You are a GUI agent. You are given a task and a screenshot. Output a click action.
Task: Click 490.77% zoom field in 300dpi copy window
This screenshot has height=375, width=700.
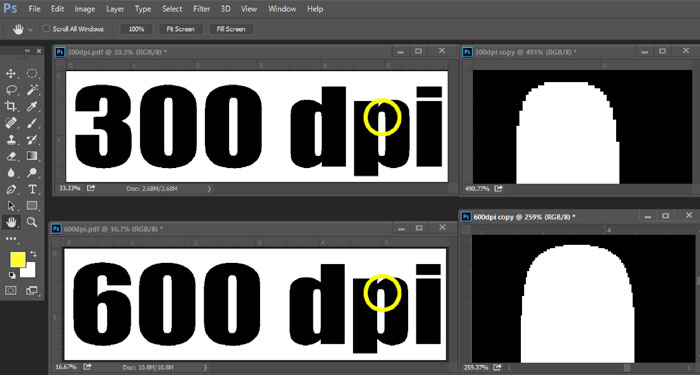pyautogui.click(x=477, y=189)
